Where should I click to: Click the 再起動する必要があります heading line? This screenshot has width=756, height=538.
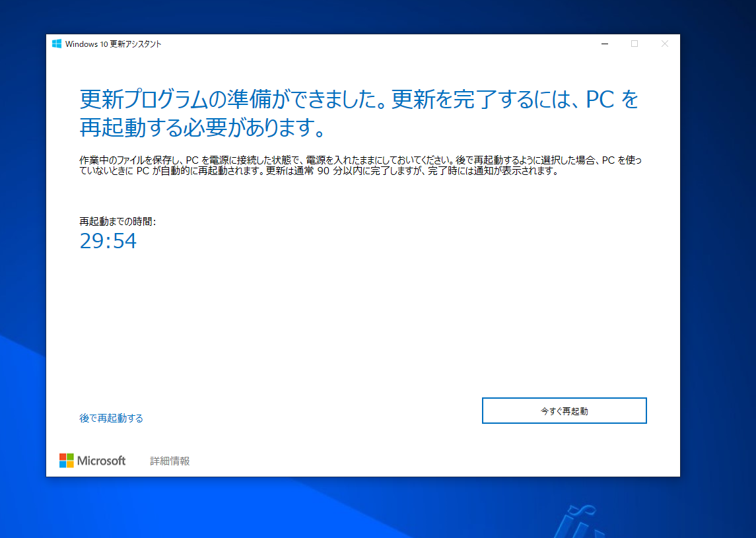[x=202, y=127]
